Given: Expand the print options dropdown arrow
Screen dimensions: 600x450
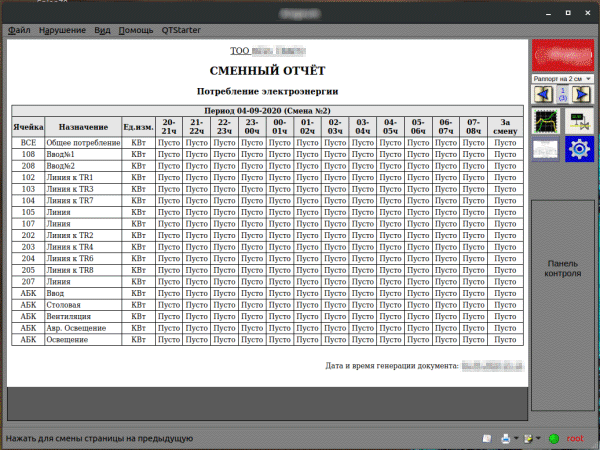Looking at the screenshot, I should (516, 438).
